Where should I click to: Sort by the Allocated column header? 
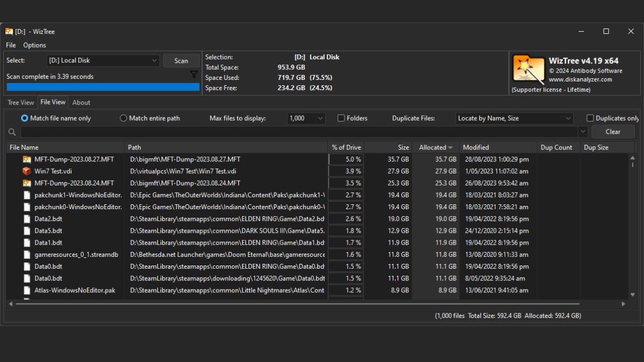point(436,147)
